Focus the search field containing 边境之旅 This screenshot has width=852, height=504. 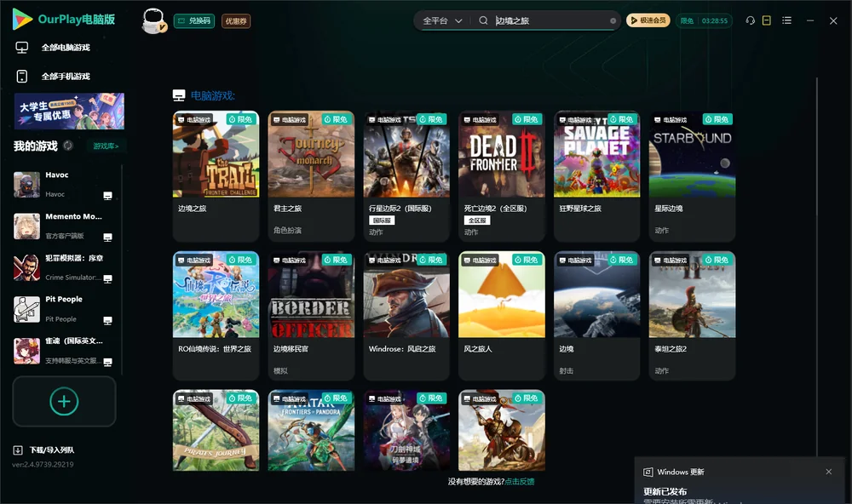(550, 20)
